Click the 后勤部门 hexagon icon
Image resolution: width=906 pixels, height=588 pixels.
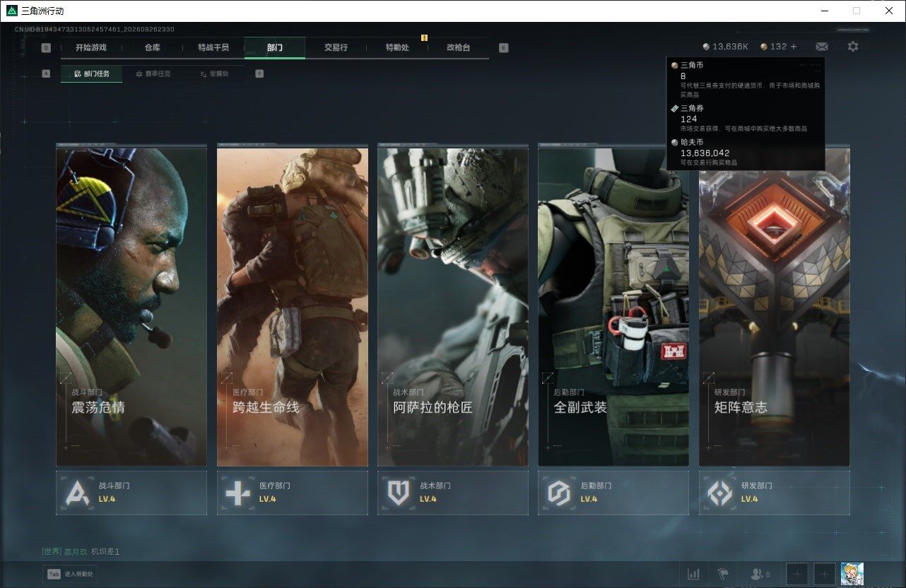(x=559, y=493)
